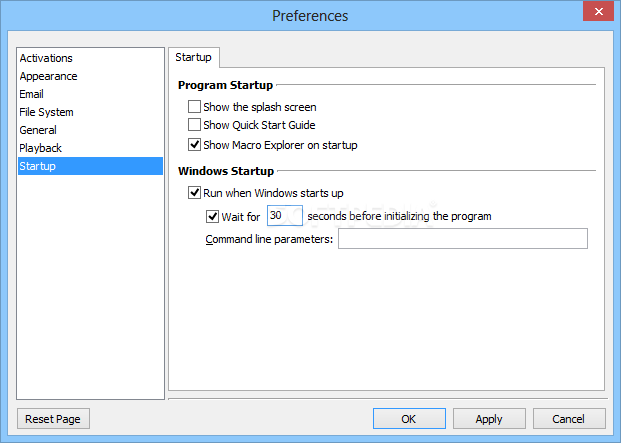621x443 pixels.
Task: Click the 30 seconds wait field
Action: click(285, 215)
